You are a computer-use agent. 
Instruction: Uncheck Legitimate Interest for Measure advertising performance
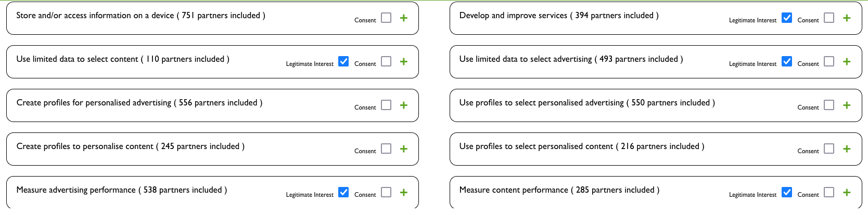coord(343,192)
